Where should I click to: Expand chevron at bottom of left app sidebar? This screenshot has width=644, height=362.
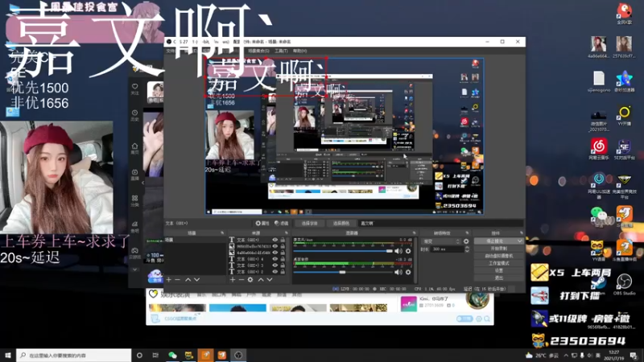pyautogui.click(x=134, y=269)
